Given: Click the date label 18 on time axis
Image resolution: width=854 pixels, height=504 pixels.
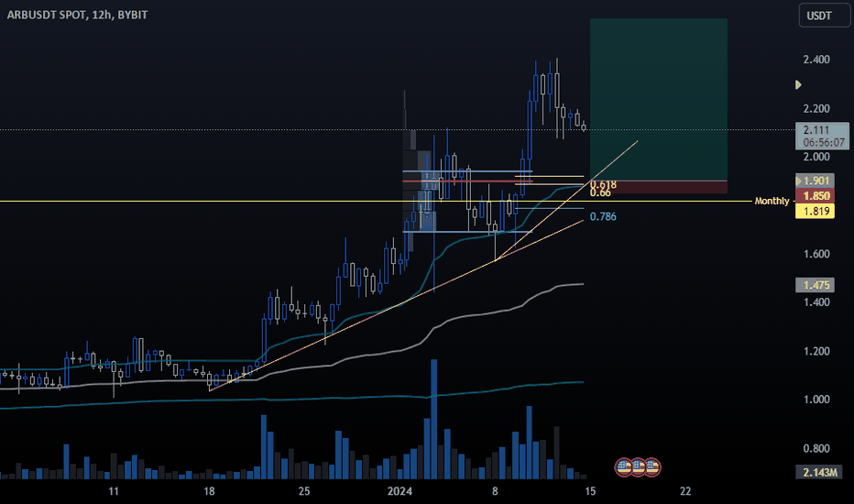Looking at the screenshot, I should point(209,491).
